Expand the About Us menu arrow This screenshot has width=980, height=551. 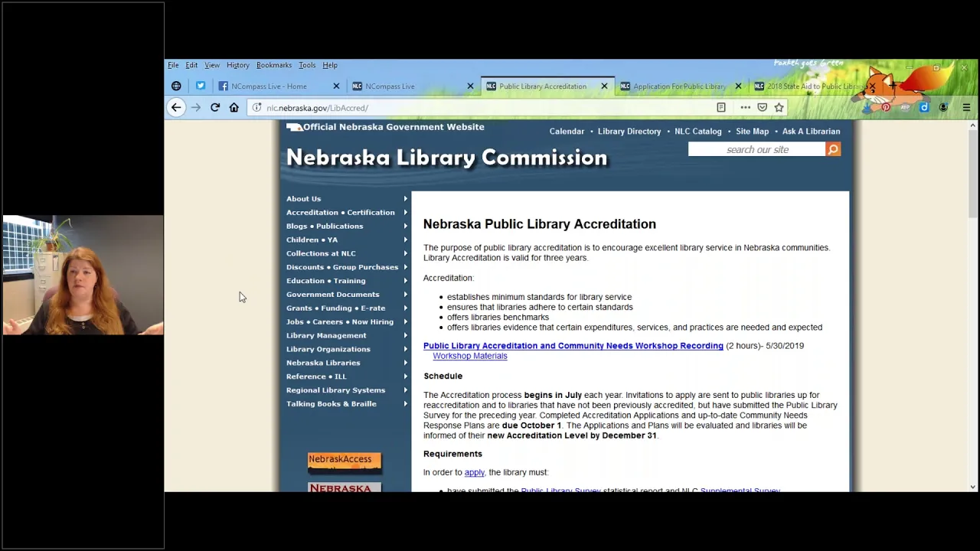(406, 199)
